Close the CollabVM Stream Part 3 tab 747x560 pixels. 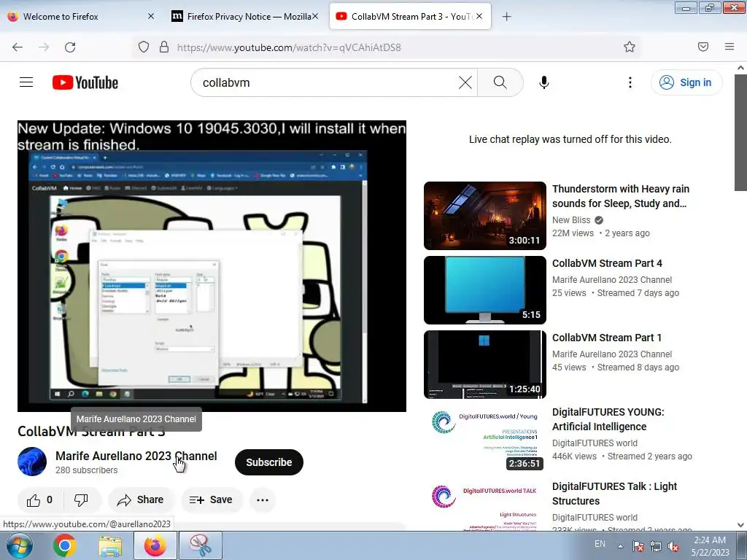coord(479,16)
